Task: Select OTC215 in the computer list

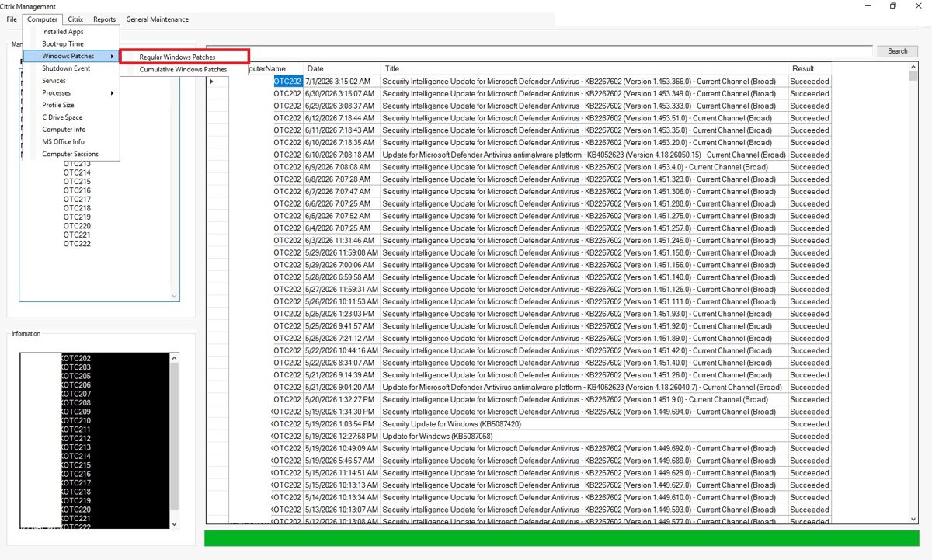Action: pyautogui.click(x=77, y=182)
